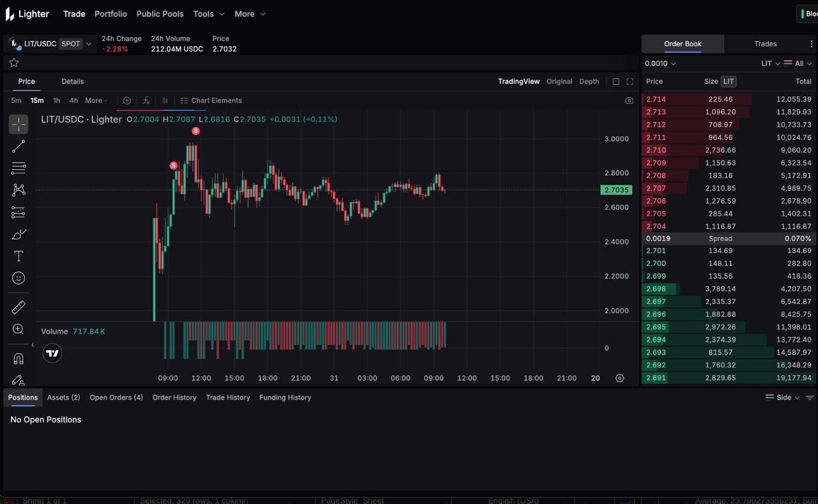
Task: Select the trend line drawing tool
Action: [x=19, y=146]
